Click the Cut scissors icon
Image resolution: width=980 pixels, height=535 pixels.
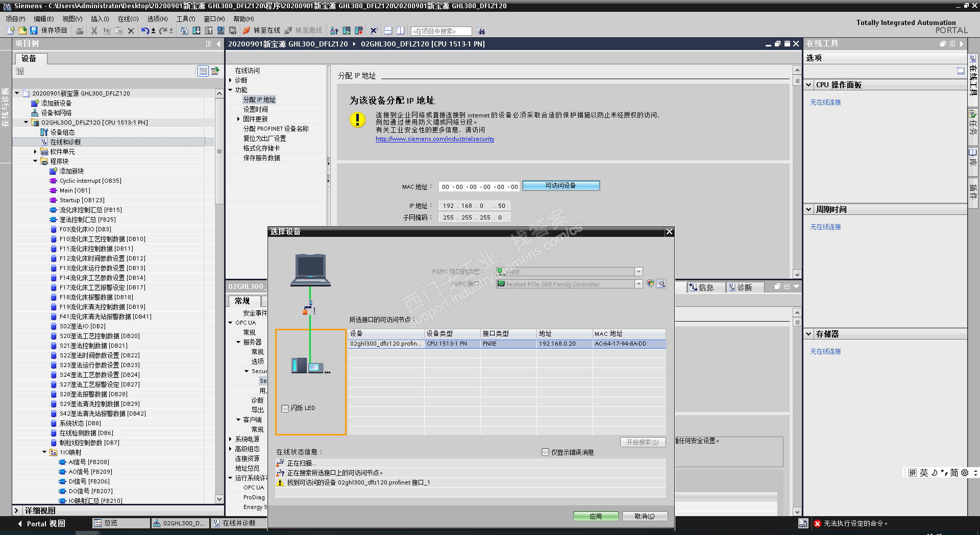94,31
